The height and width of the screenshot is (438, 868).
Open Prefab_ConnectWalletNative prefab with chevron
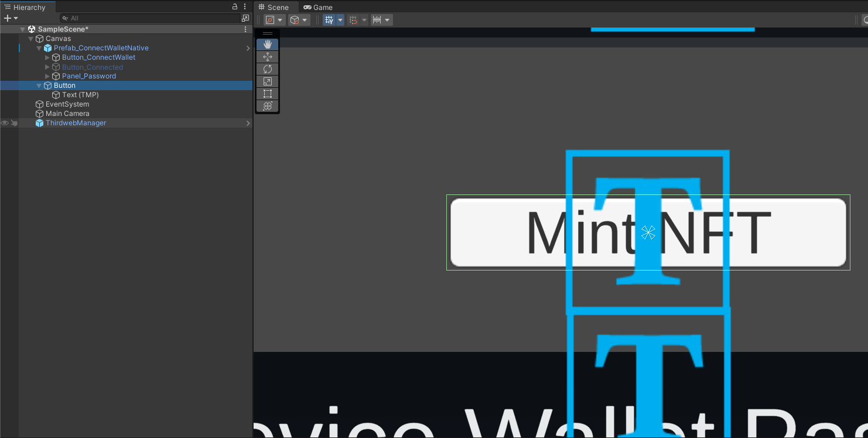click(x=248, y=48)
